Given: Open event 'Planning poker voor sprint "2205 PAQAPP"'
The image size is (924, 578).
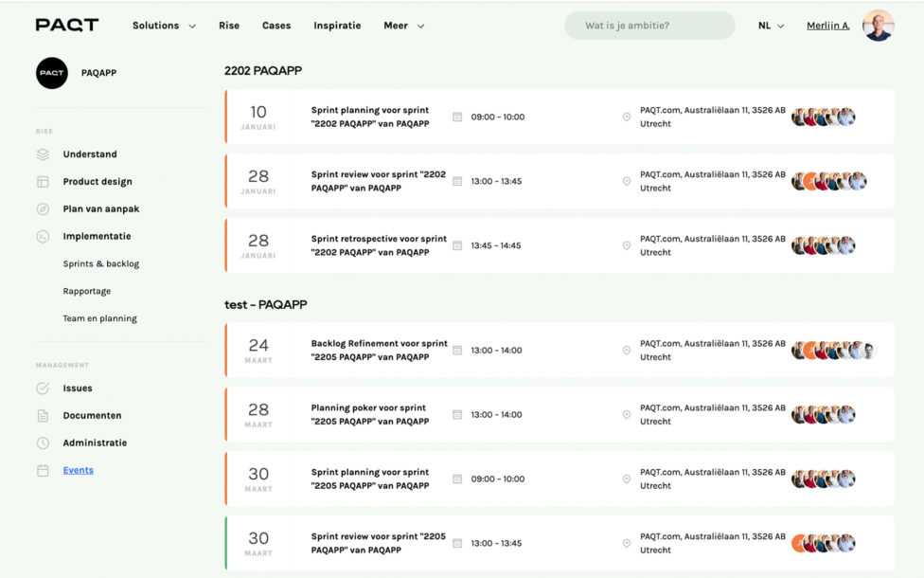Looking at the screenshot, I should pos(370,415).
